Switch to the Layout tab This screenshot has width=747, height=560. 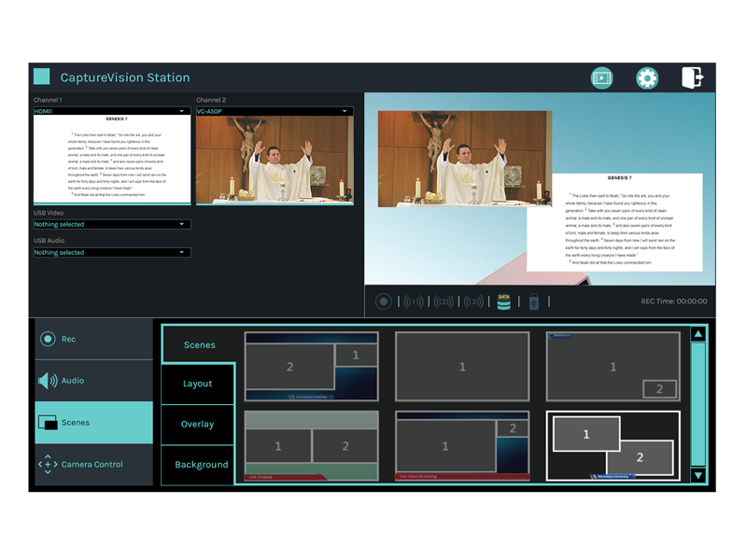click(197, 384)
